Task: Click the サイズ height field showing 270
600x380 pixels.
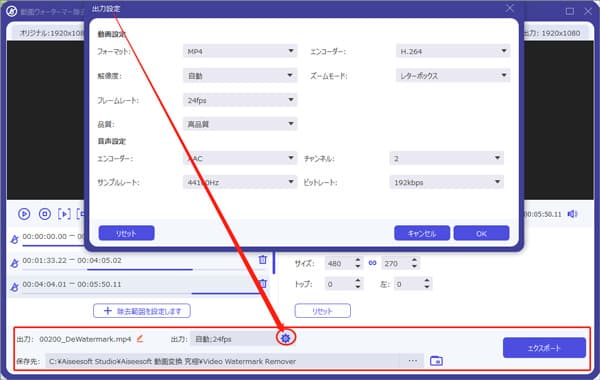Action: point(396,263)
